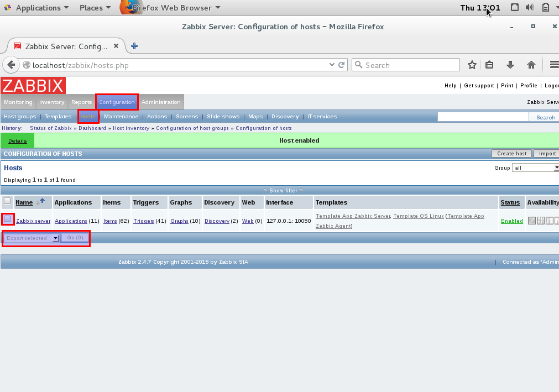Switch to the Inventory tab
The width and height of the screenshot is (559, 392).
51,102
